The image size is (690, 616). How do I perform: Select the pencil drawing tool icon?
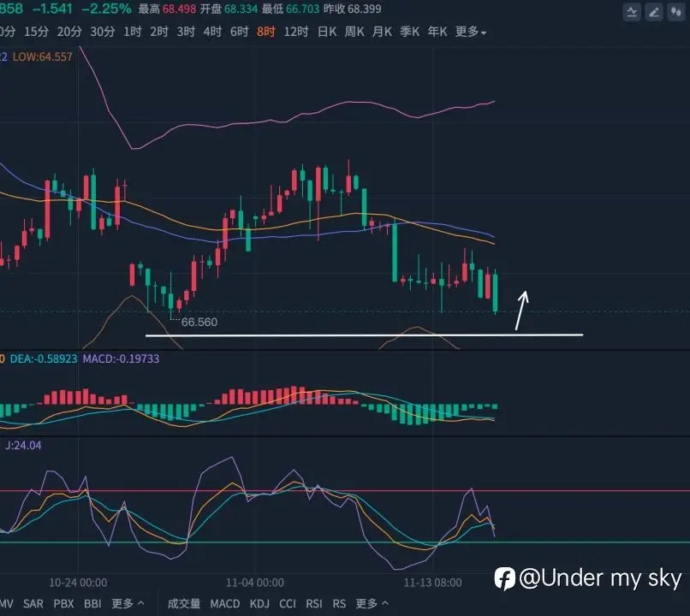click(x=654, y=11)
